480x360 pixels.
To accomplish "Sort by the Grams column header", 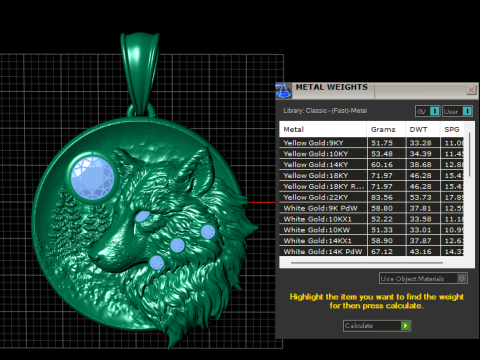I will click(x=386, y=129).
